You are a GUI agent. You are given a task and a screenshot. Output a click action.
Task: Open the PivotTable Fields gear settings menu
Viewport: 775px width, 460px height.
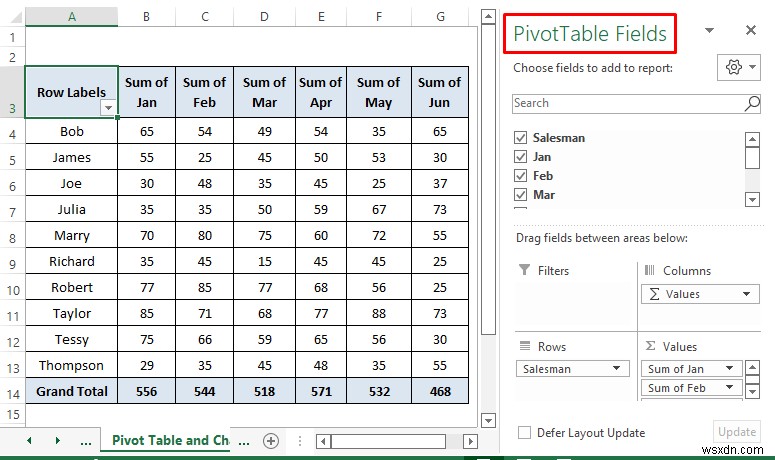pos(738,67)
